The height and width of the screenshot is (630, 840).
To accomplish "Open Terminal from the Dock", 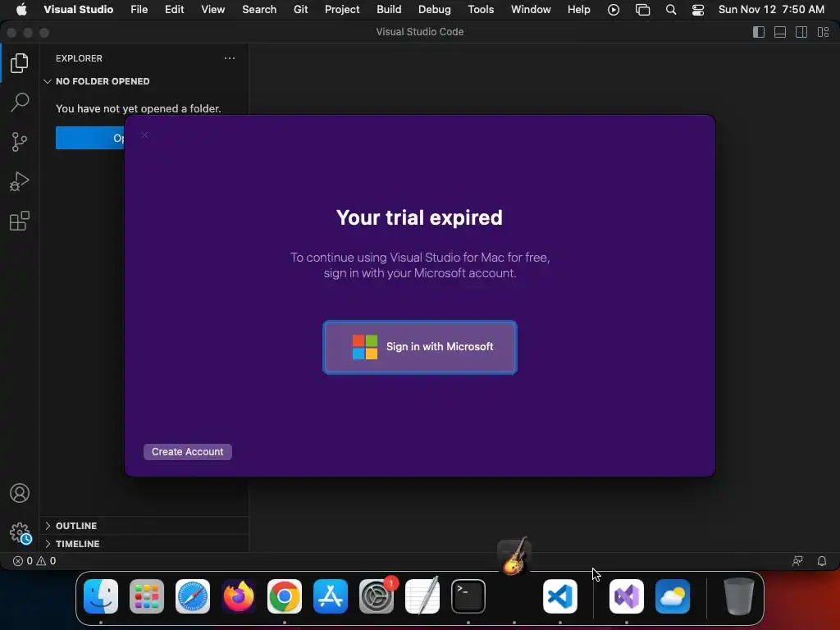I will [468, 596].
